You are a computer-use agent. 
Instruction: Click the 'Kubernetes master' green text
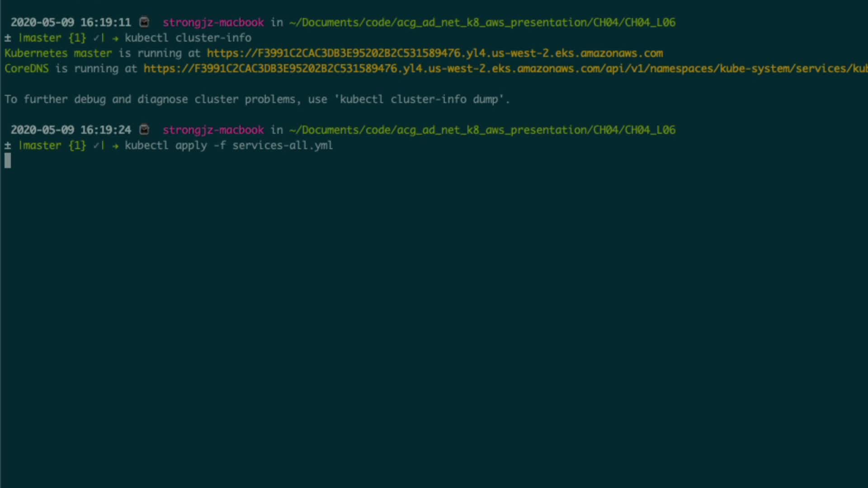(58, 53)
